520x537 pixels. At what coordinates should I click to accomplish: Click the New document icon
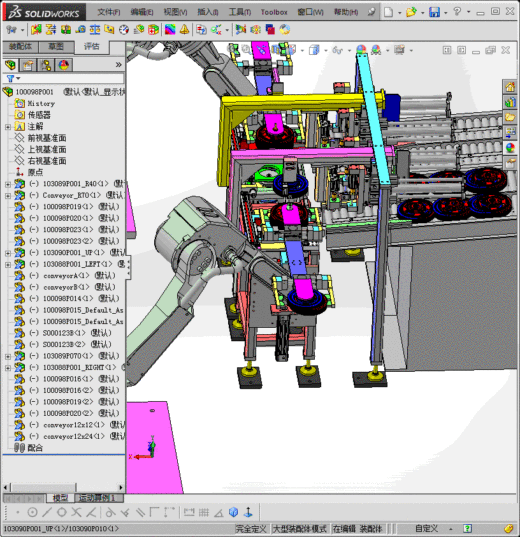point(388,12)
